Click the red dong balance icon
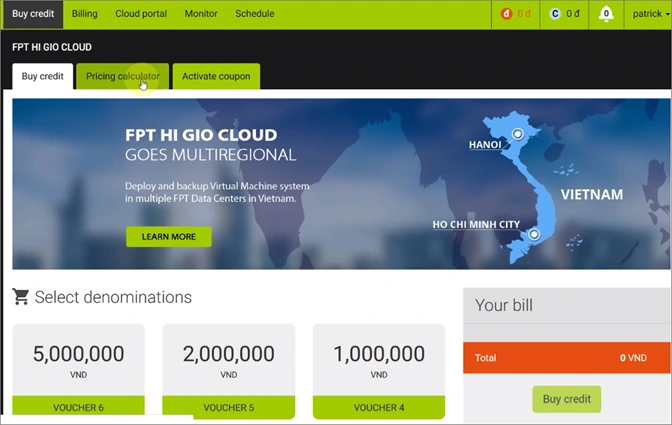672x425 pixels. pos(506,14)
